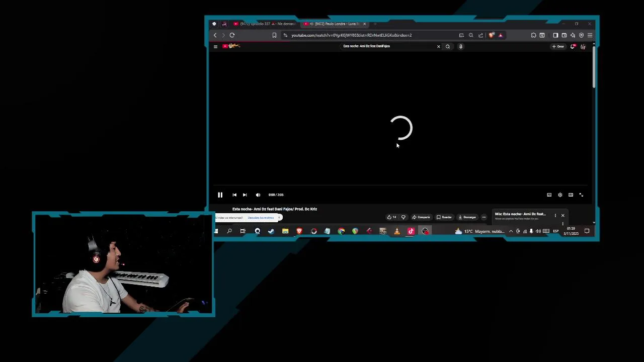
Task: Skip to next video in player
Action: tap(245, 195)
